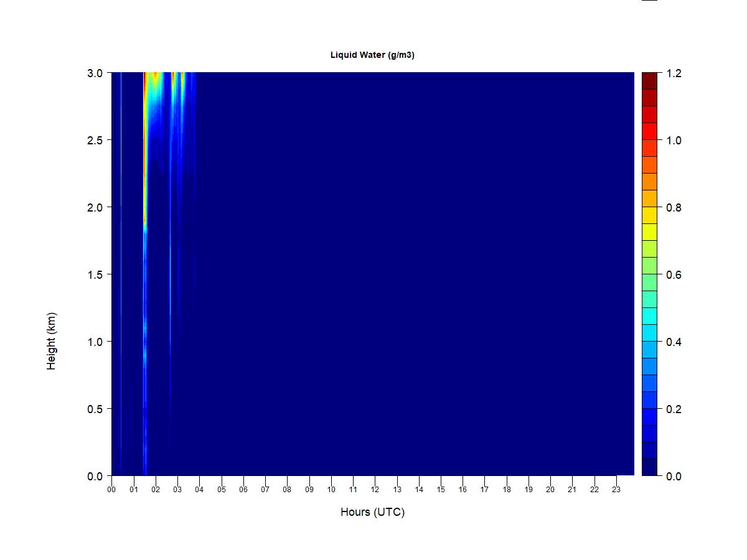The width and height of the screenshot is (747, 560).
Task: Click the x-axis tick label '09'
Action: 309,490
